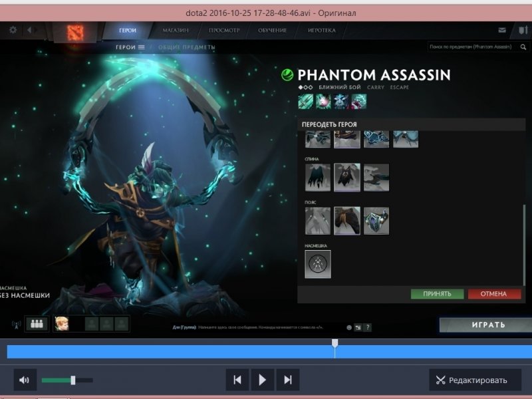This screenshot has height=399, width=532.
Task: Switch to ОБЩИЕ ПРЕДМЕТЫ sub-tab
Action: (x=187, y=47)
